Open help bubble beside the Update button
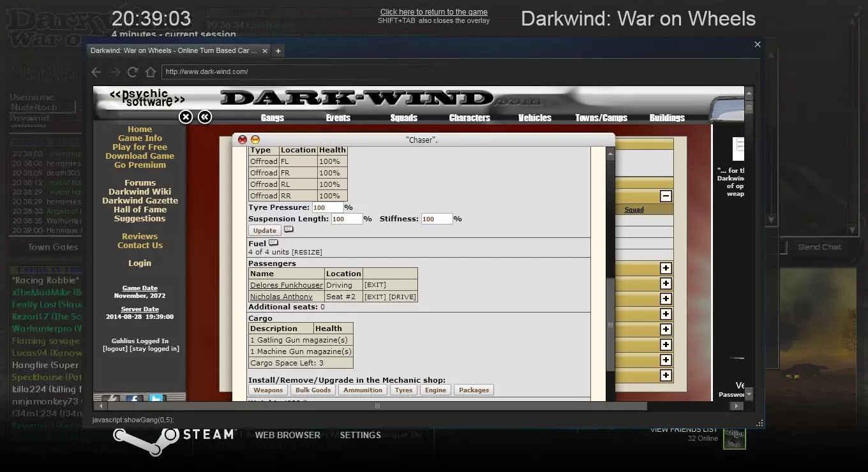The width and height of the screenshot is (868, 472). click(289, 230)
